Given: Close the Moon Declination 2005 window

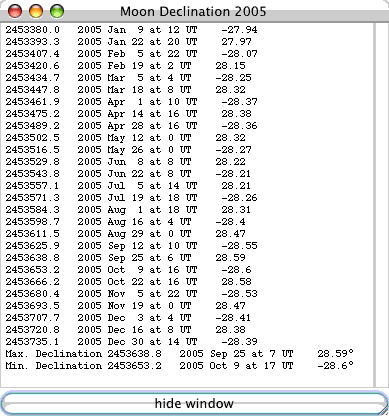Looking at the screenshot, I should coord(14,11).
